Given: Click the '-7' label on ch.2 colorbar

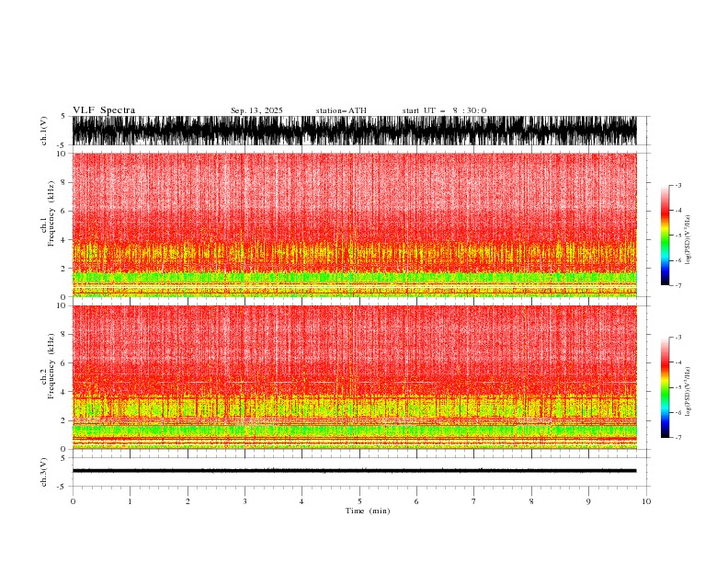Looking at the screenshot, I should pyautogui.click(x=677, y=437).
